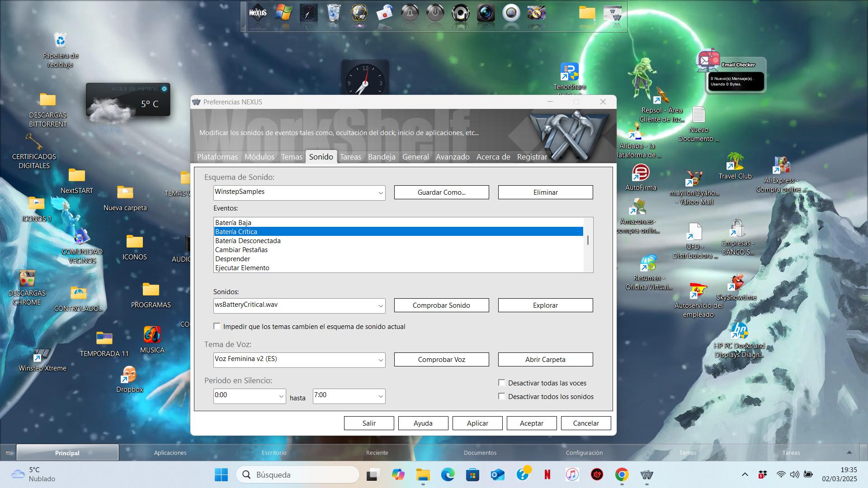The width and height of the screenshot is (868, 488).
Task: Click the power button icon in the dock
Action: (435, 13)
